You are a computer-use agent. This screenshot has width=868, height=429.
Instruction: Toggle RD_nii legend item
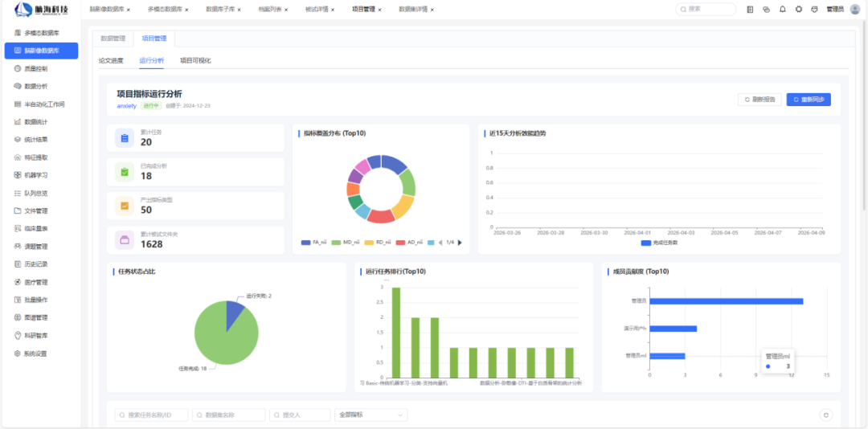378,243
